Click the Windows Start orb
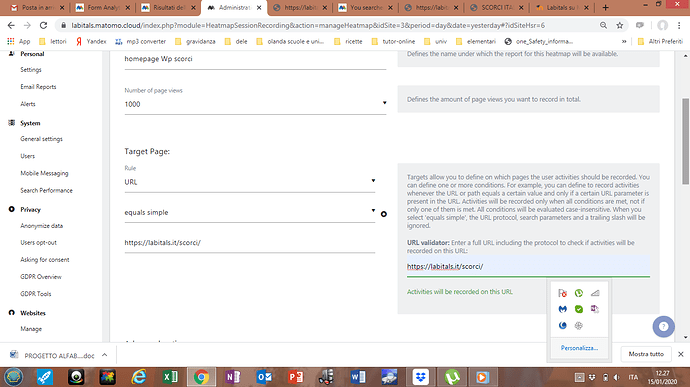 coord(14,377)
